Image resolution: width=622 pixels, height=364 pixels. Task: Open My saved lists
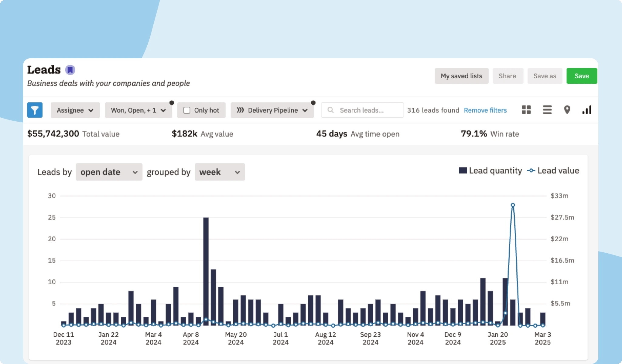[461, 76]
